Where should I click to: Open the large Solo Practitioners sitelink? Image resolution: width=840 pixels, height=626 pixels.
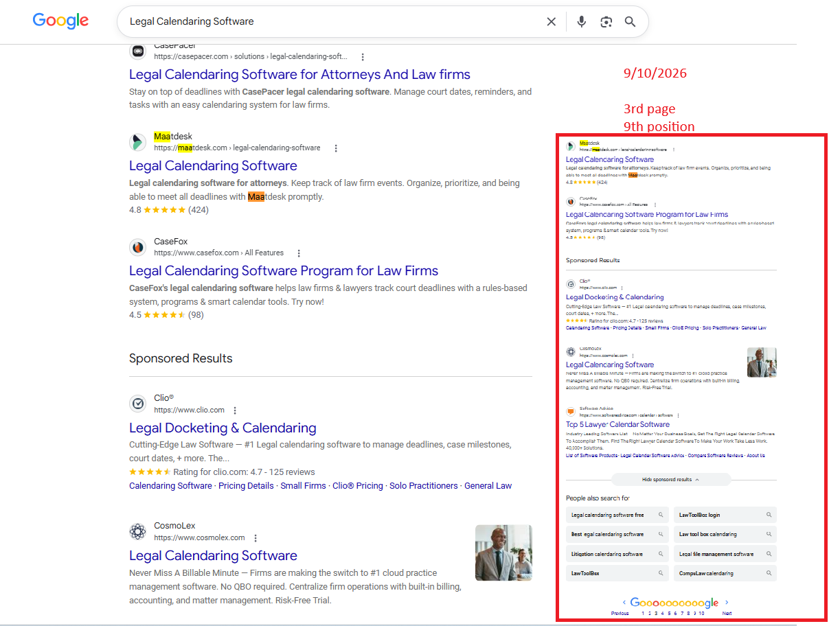coord(424,485)
